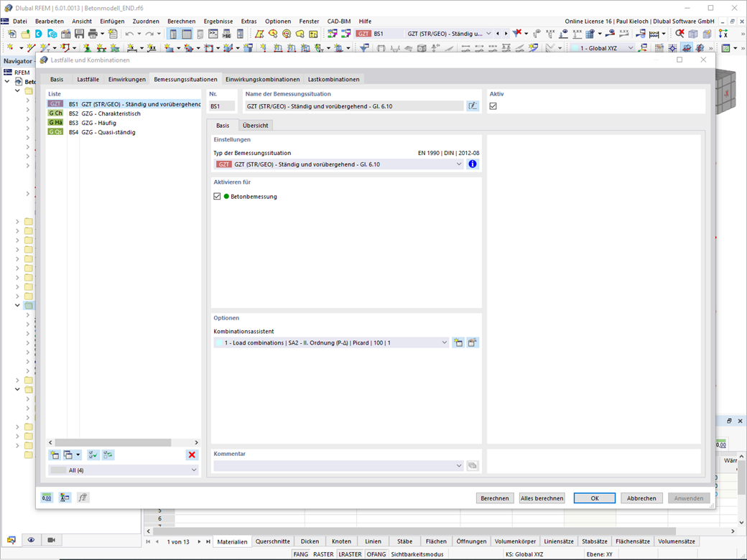Select BS2 GZG - Charakteristisch in list
The image size is (747, 560).
[124, 114]
